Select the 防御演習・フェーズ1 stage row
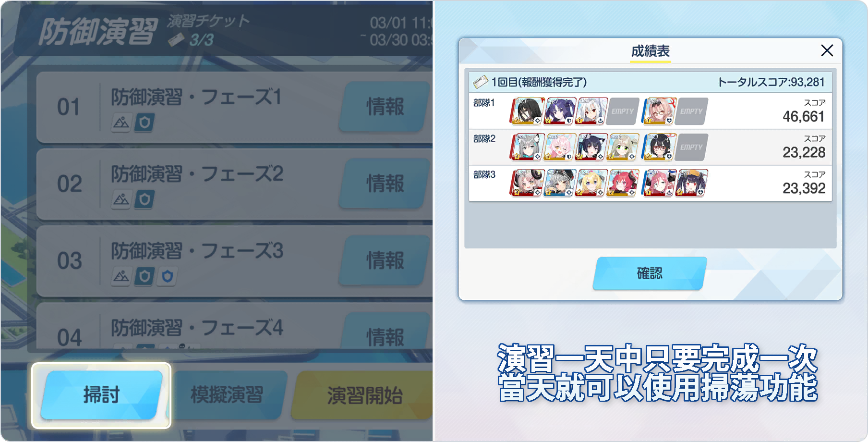 234,107
